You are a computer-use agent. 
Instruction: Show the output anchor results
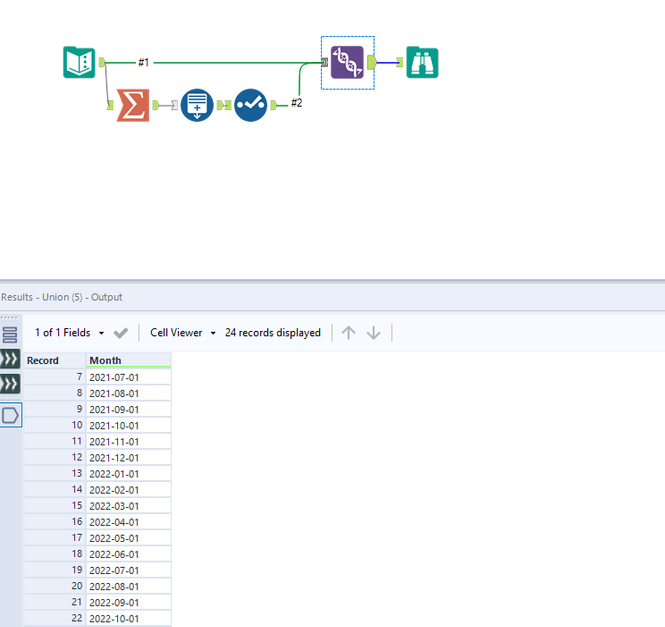(11, 415)
